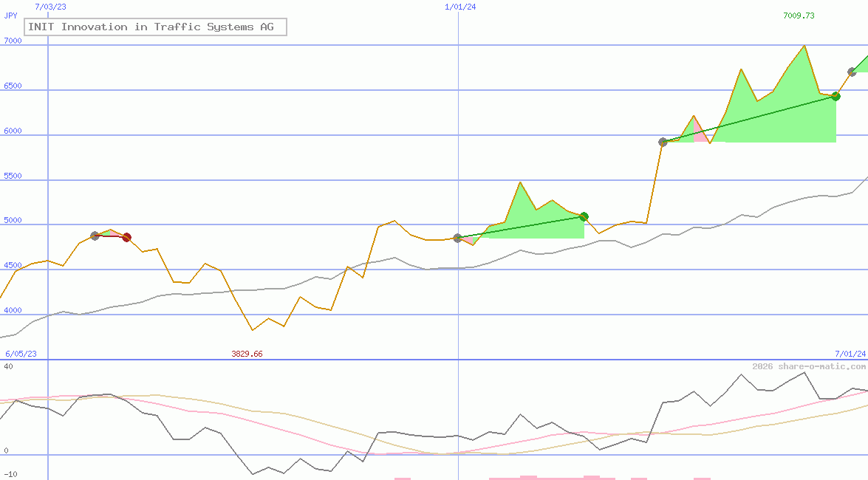
Task: Click the -10 indicator axis label
Action: (x=10, y=475)
